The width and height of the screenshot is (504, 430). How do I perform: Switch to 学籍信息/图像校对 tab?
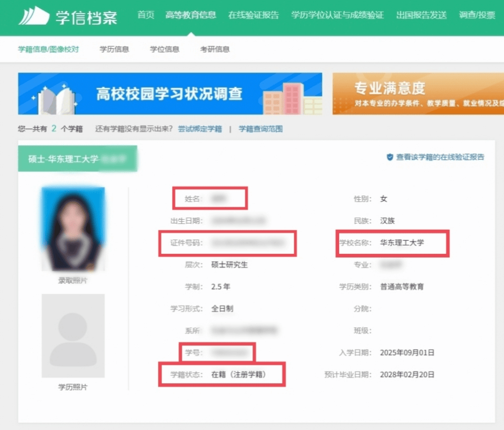tap(49, 49)
